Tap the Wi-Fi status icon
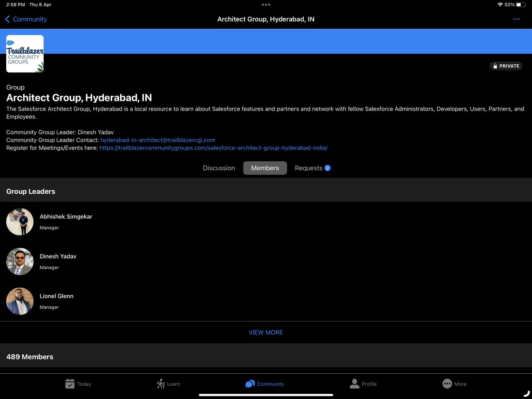This screenshot has height=399, width=532. point(500,4)
